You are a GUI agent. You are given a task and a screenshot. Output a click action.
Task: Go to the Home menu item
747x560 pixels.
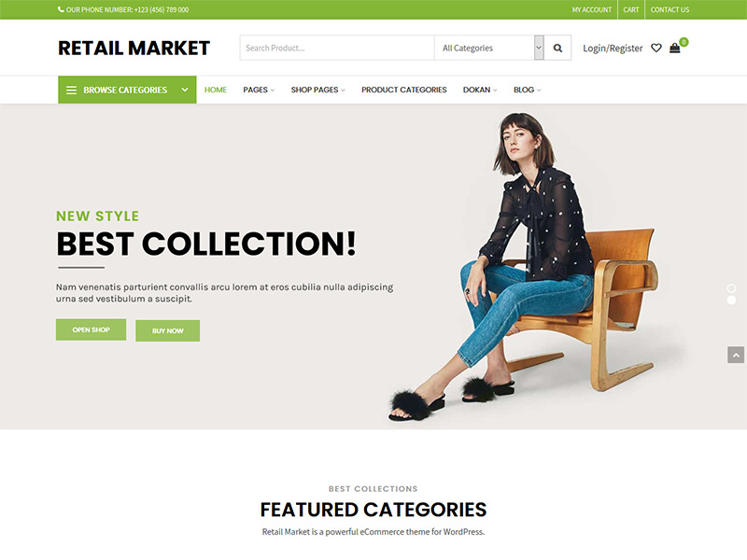pos(216,90)
